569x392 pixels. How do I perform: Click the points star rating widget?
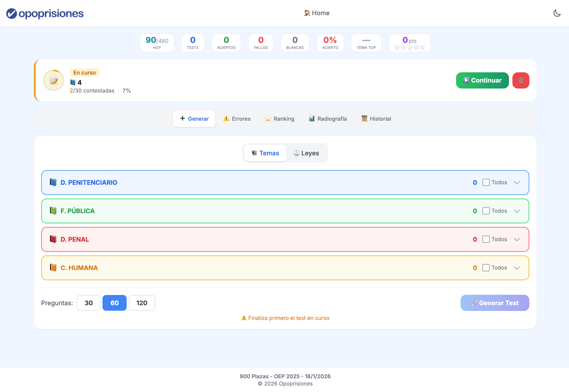pos(409,47)
